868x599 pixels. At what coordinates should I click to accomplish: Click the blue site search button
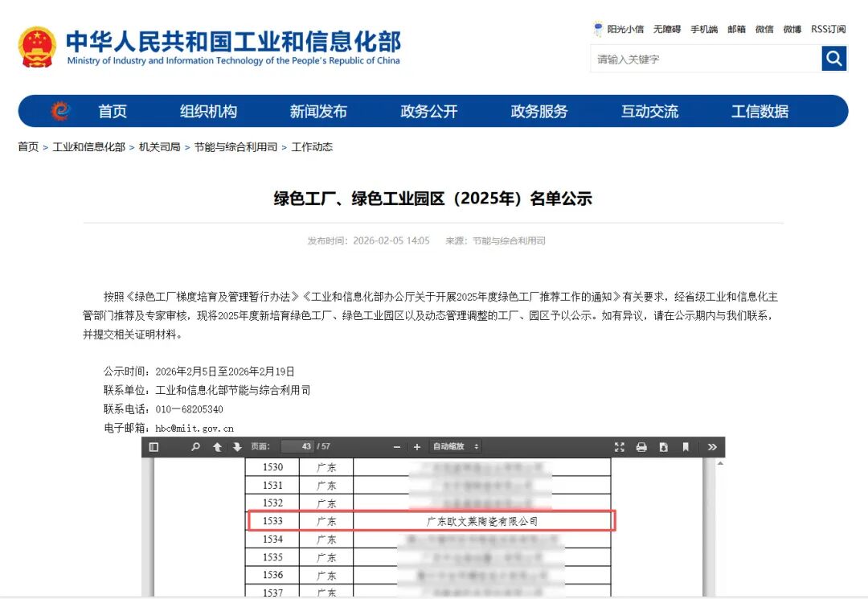(x=833, y=59)
